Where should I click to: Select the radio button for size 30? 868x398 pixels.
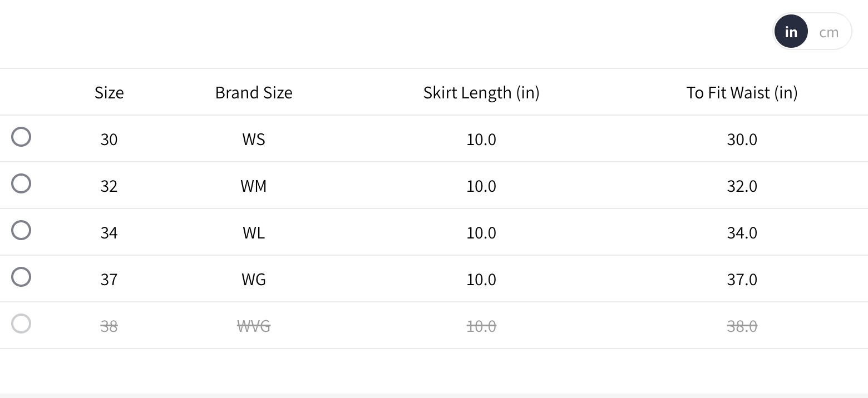click(x=21, y=137)
